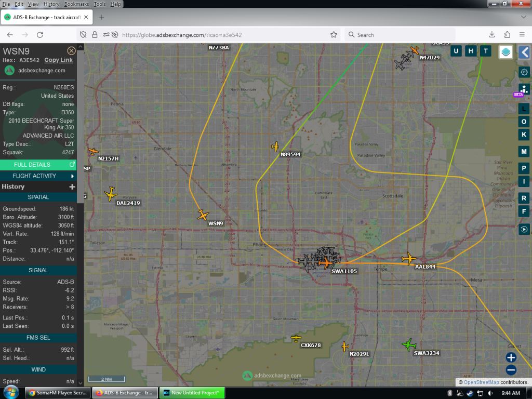Click the tracking protection shield icon
This screenshot has width=532, height=399.
click(x=83, y=35)
